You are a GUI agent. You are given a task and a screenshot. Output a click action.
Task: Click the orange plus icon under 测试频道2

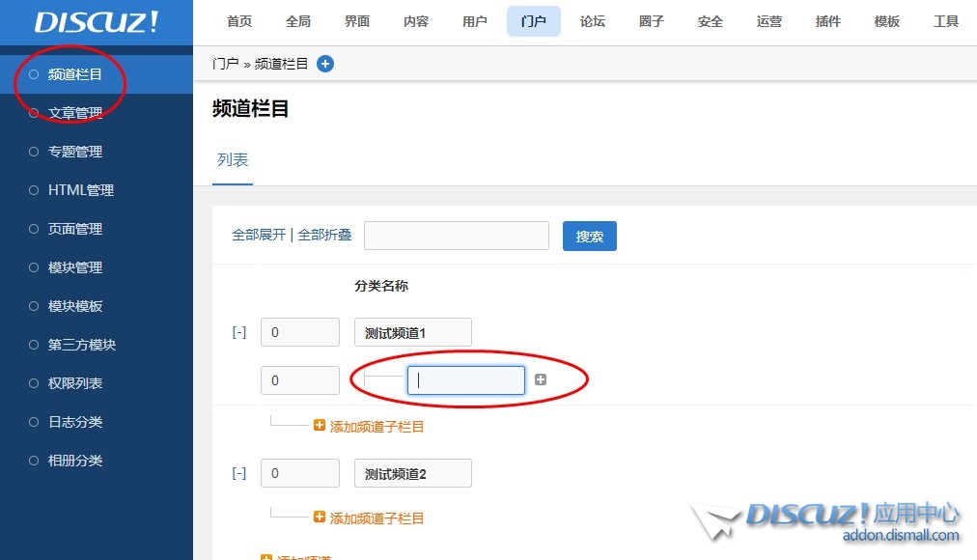click(x=320, y=518)
